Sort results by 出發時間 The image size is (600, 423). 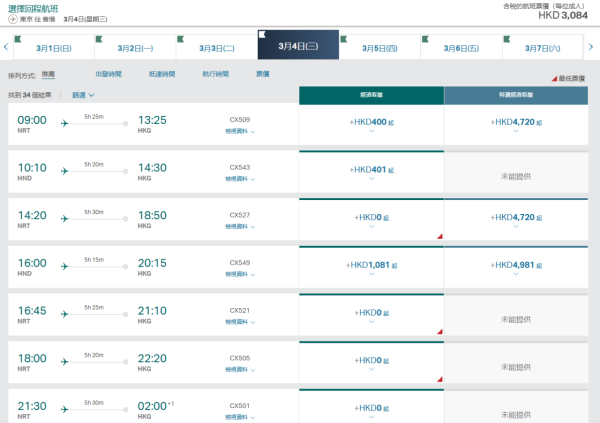(109, 74)
